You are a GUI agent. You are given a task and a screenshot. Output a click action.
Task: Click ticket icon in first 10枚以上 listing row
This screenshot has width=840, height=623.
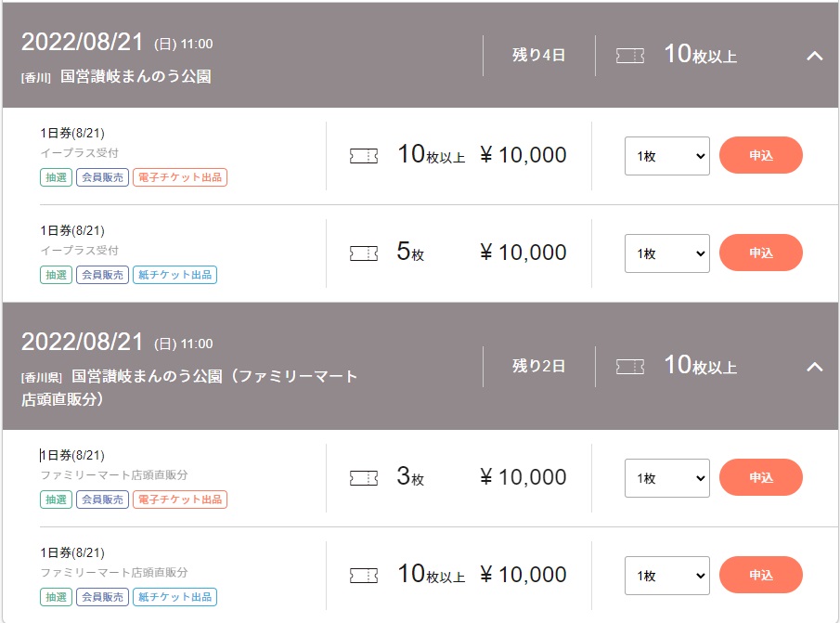pos(364,156)
